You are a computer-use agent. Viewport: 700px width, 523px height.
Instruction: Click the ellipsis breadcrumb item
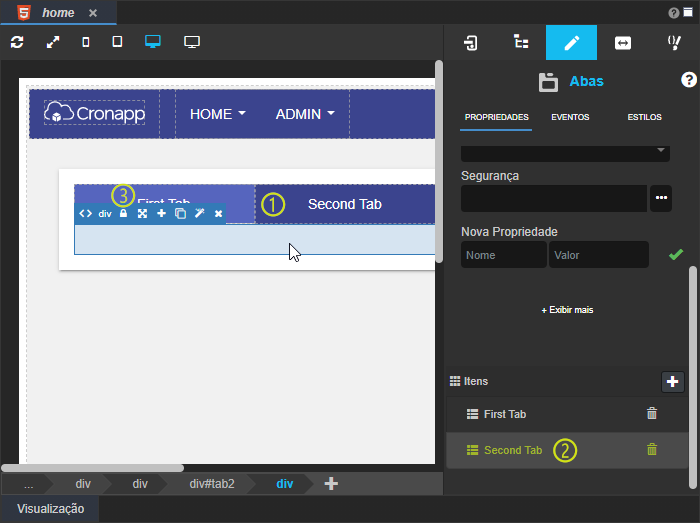coord(29,484)
